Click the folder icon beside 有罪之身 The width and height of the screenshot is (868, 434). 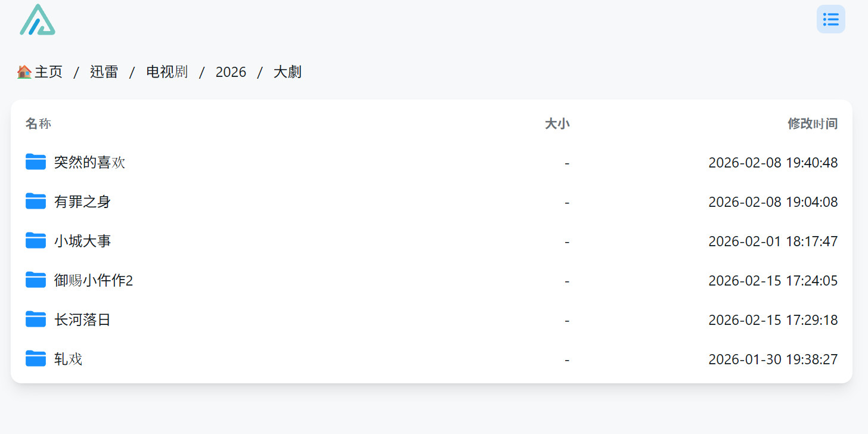tap(35, 201)
